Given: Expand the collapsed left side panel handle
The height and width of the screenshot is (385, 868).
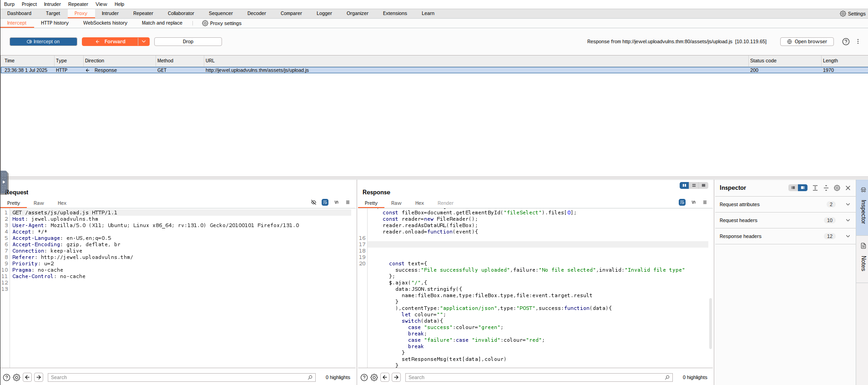Looking at the screenshot, I should tap(4, 182).
